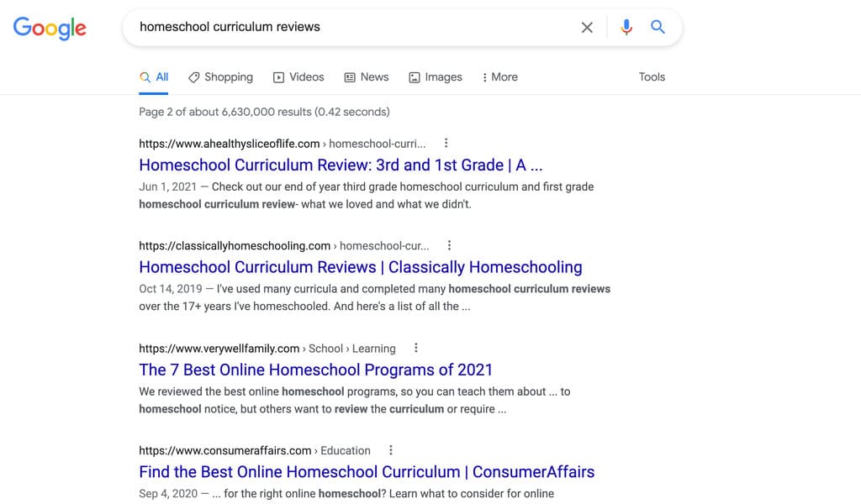Click the magnifying glass search button
861x504 pixels.
(x=658, y=28)
